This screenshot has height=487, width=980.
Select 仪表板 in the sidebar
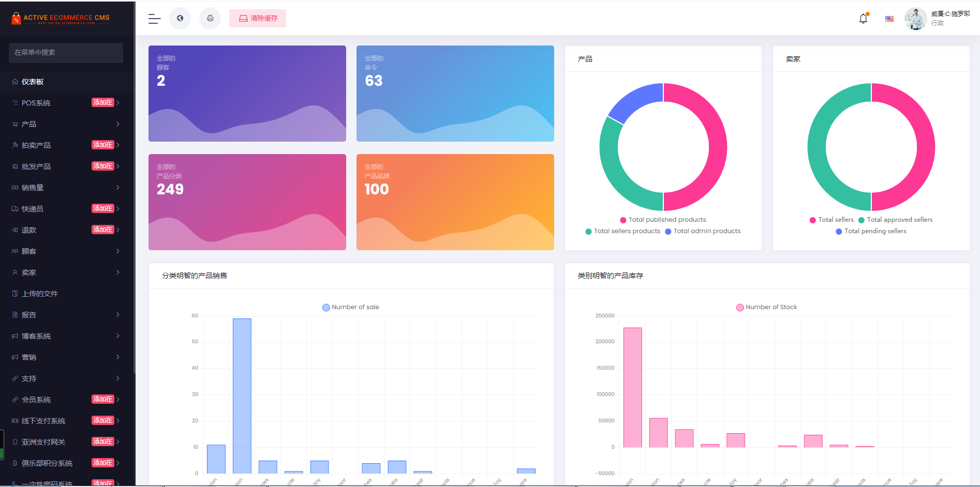coord(33,82)
